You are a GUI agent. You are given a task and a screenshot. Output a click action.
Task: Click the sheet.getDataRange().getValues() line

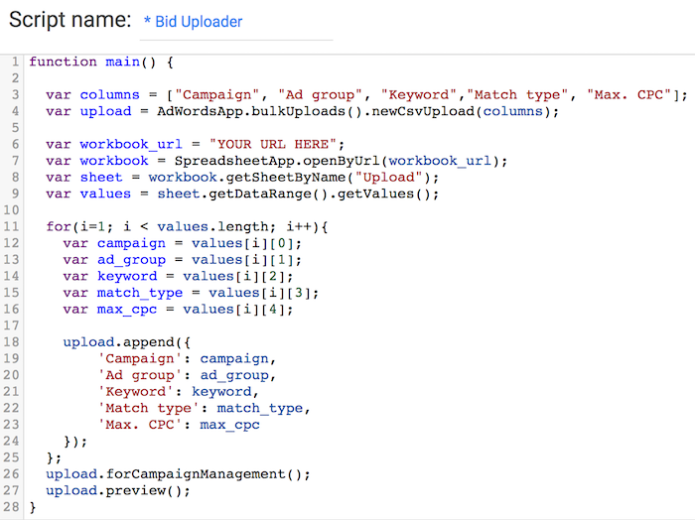pos(242,194)
